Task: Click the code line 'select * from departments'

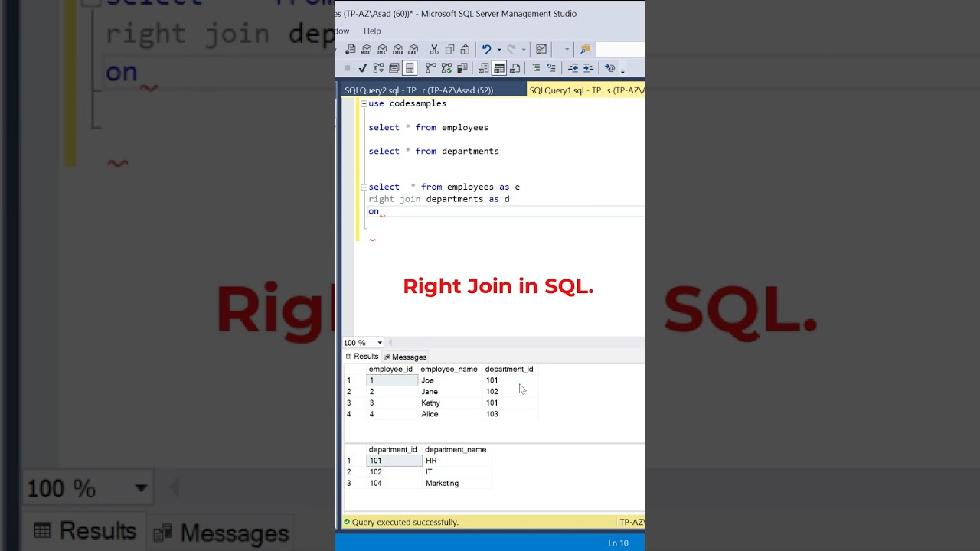Action: click(433, 152)
